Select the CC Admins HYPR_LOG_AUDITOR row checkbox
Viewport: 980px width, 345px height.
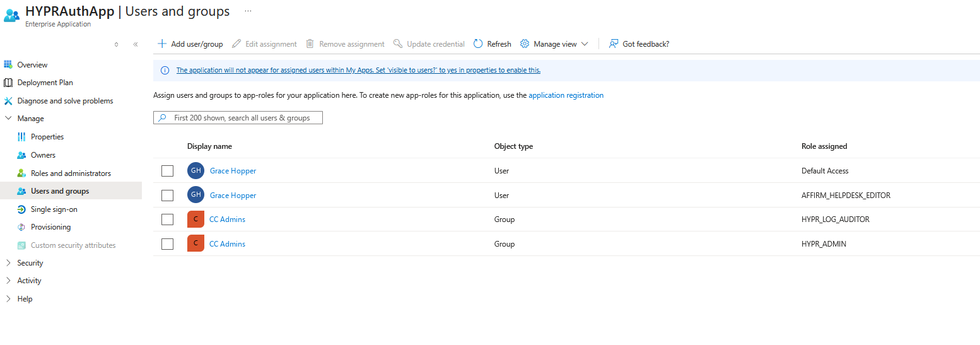167,219
